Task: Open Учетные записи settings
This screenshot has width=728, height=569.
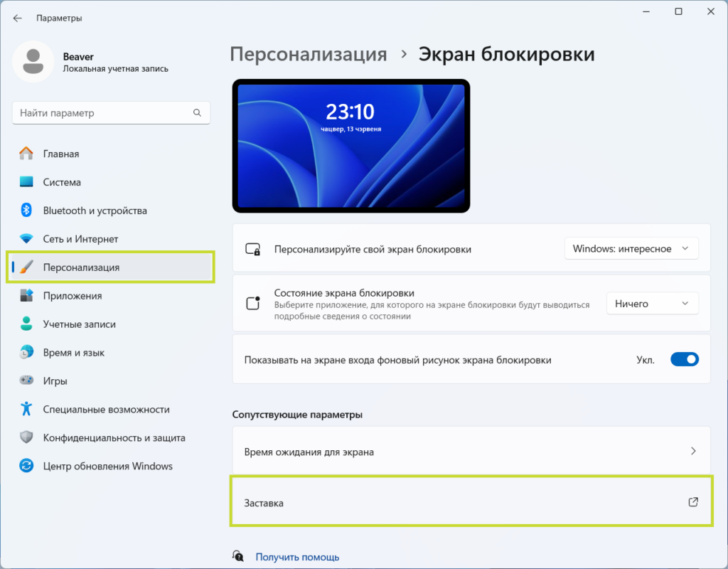Action: tap(110, 324)
